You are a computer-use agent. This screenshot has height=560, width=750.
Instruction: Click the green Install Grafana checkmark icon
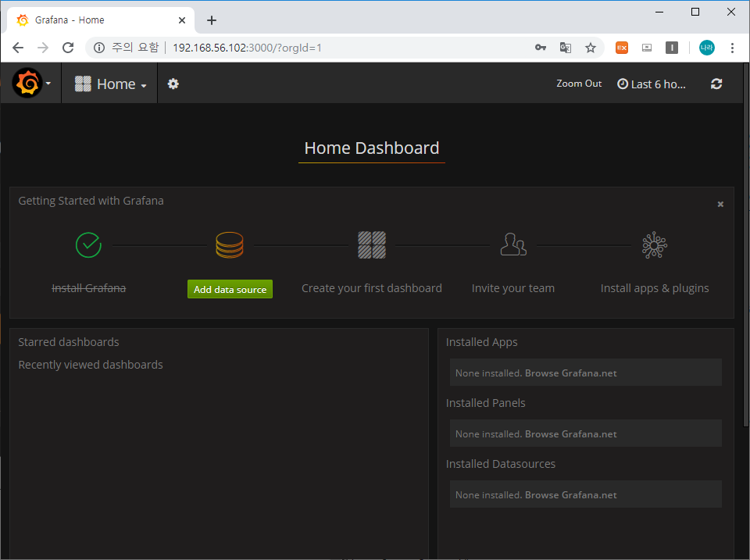(88, 244)
